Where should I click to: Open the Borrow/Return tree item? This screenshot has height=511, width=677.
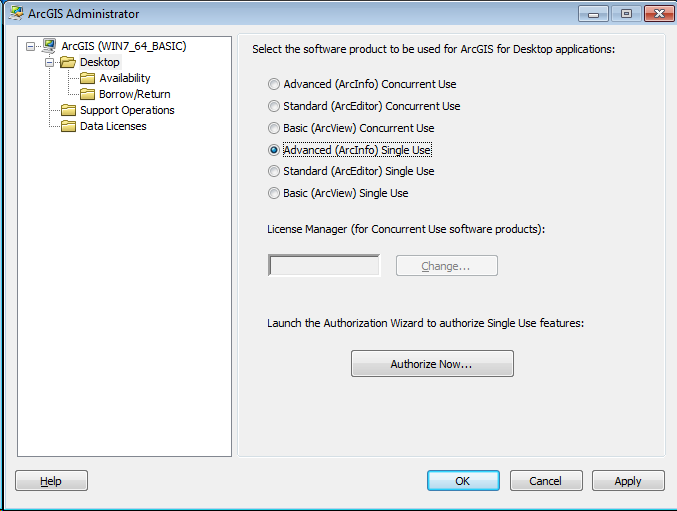(135, 94)
